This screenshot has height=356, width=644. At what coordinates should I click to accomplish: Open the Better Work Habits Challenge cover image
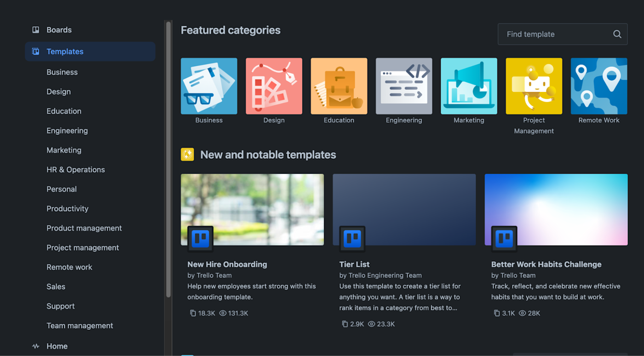point(556,210)
